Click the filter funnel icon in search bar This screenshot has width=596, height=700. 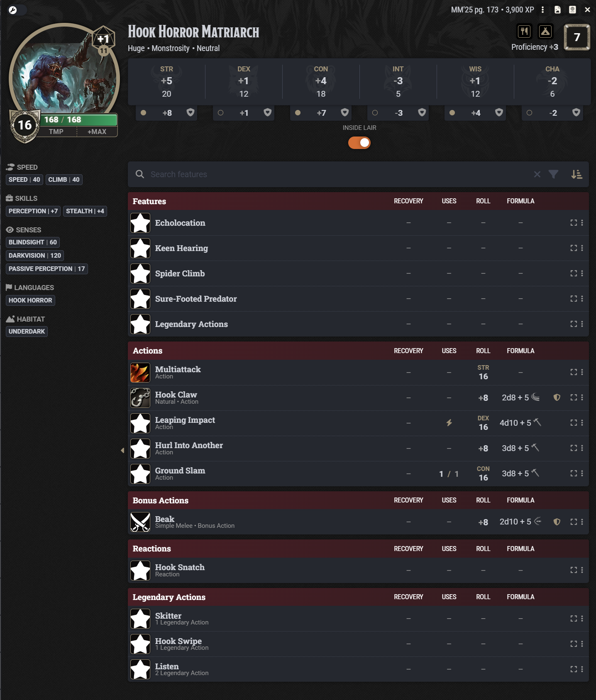click(x=553, y=174)
